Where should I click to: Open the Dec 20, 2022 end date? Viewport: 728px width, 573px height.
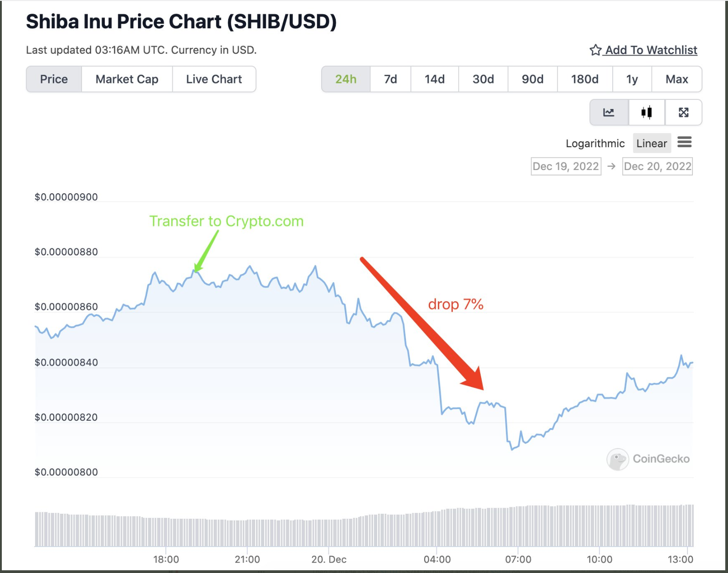(657, 166)
